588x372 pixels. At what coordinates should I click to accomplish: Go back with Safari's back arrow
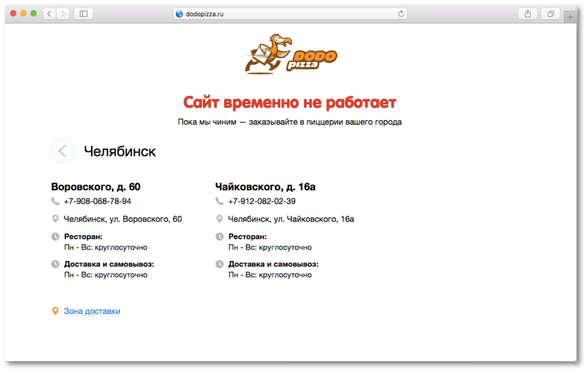click(49, 14)
